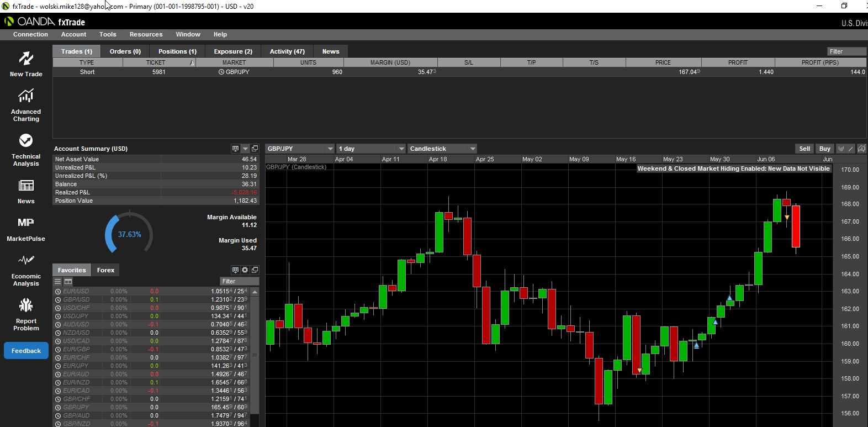Switch to the Positions (1) tab

coord(177,51)
